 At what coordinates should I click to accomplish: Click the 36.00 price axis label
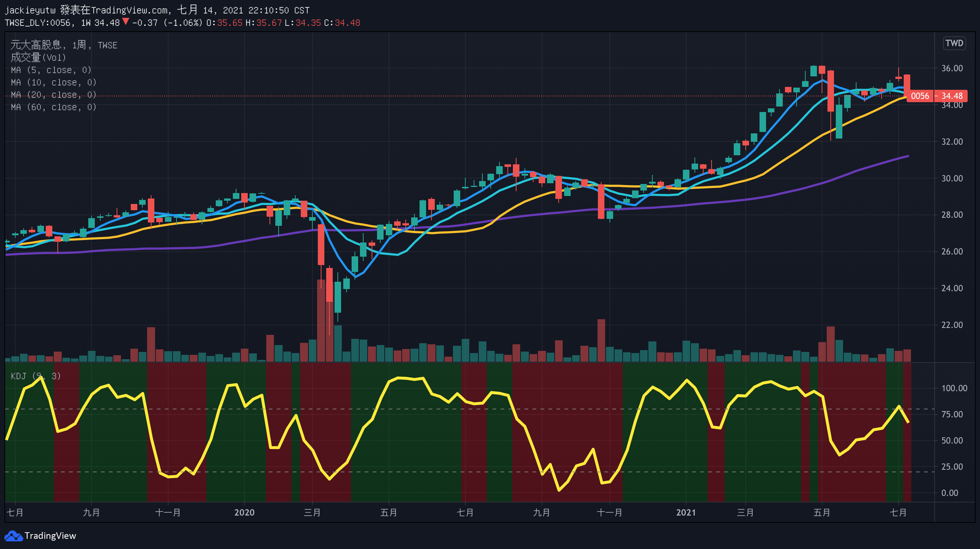952,68
